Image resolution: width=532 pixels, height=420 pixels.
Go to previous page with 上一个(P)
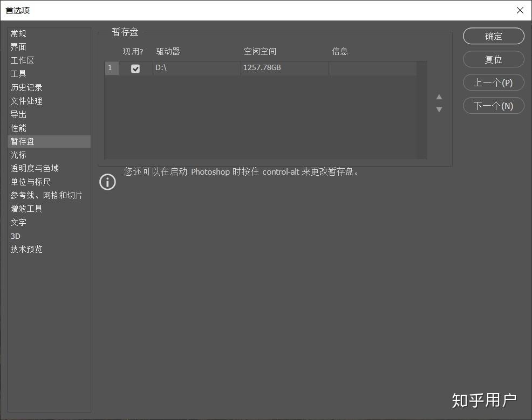[493, 82]
